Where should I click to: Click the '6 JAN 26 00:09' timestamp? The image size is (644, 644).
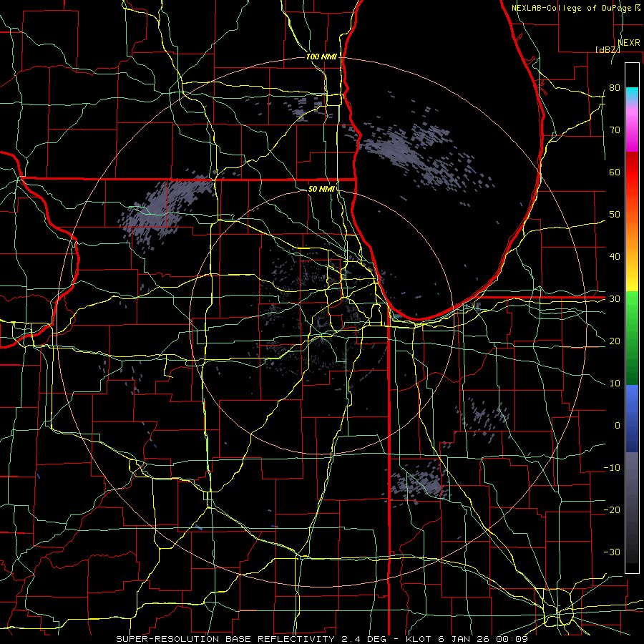(482, 639)
